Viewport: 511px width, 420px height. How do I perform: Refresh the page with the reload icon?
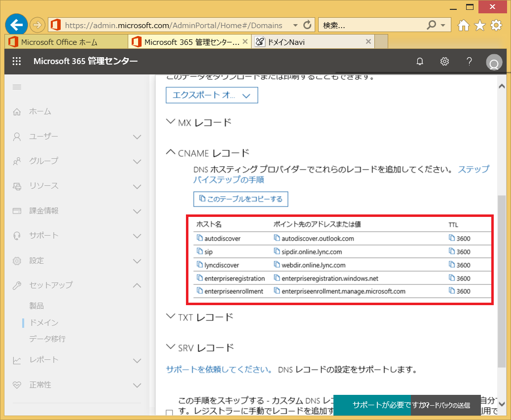pyautogui.click(x=307, y=25)
